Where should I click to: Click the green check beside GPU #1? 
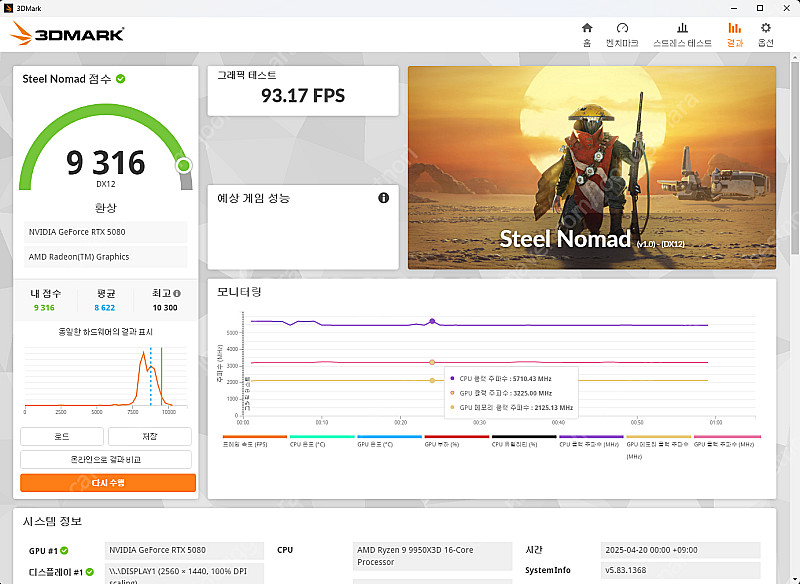[x=64, y=550]
